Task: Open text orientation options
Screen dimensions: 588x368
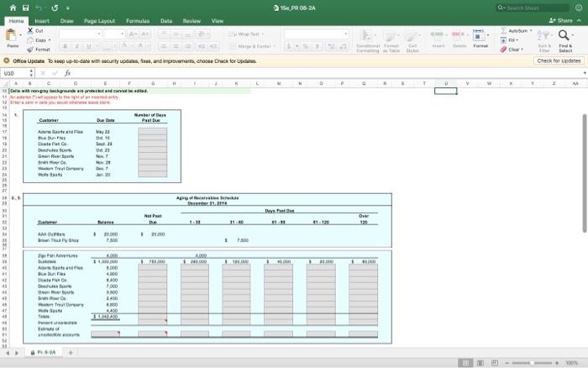Action: coord(202,34)
